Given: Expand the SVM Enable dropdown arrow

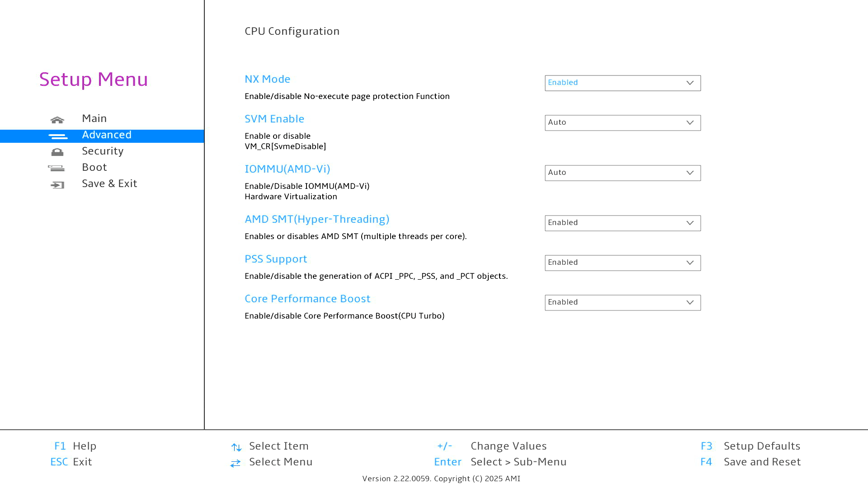Looking at the screenshot, I should click(689, 123).
